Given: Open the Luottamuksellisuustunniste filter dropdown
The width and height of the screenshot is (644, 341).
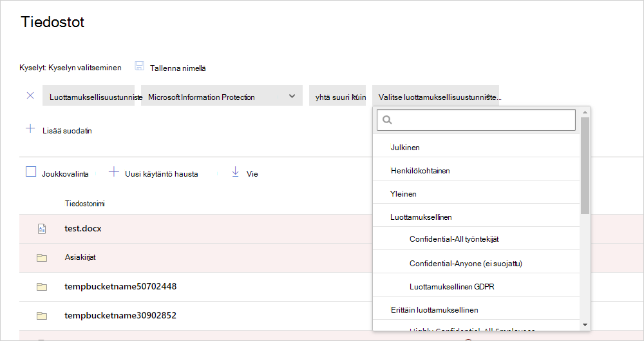Looking at the screenshot, I should (x=88, y=95).
